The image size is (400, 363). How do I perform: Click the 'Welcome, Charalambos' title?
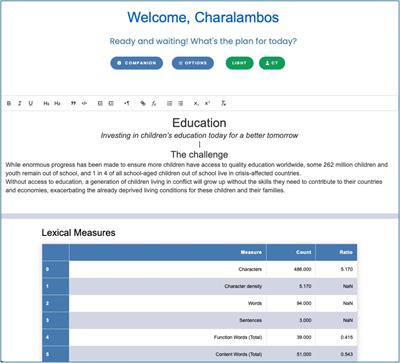point(203,17)
